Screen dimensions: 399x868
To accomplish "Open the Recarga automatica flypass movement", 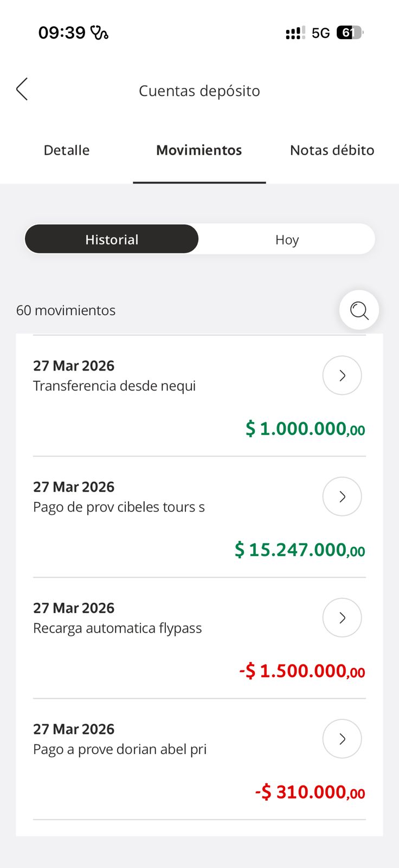I will coord(117,628).
